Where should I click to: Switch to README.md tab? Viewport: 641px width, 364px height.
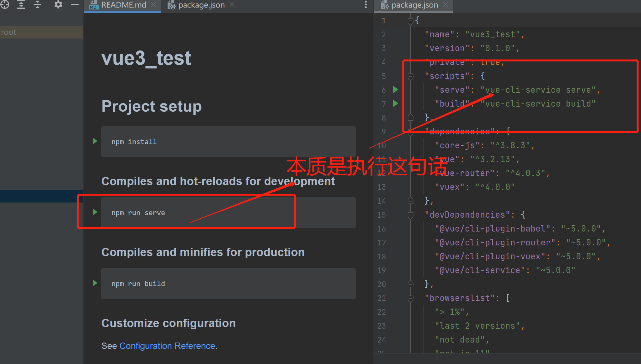pos(123,5)
